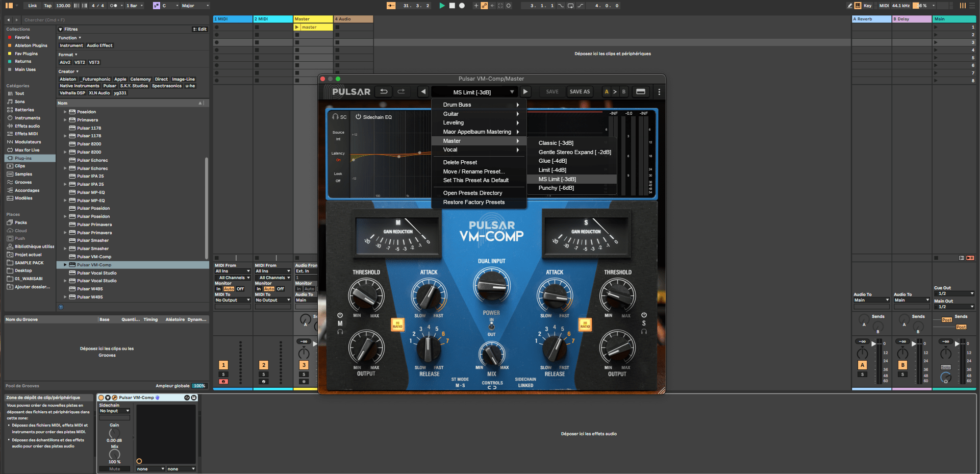Image resolution: width=980 pixels, height=474 pixels.
Task: Load previous preset with left arrow
Action: [423, 92]
